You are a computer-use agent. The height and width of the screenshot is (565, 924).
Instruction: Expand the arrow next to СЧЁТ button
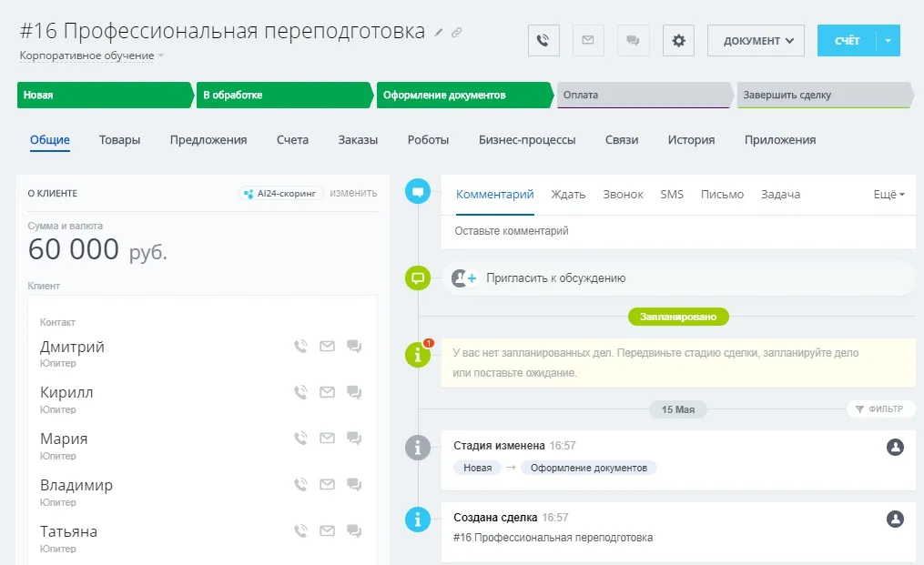[888, 41]
